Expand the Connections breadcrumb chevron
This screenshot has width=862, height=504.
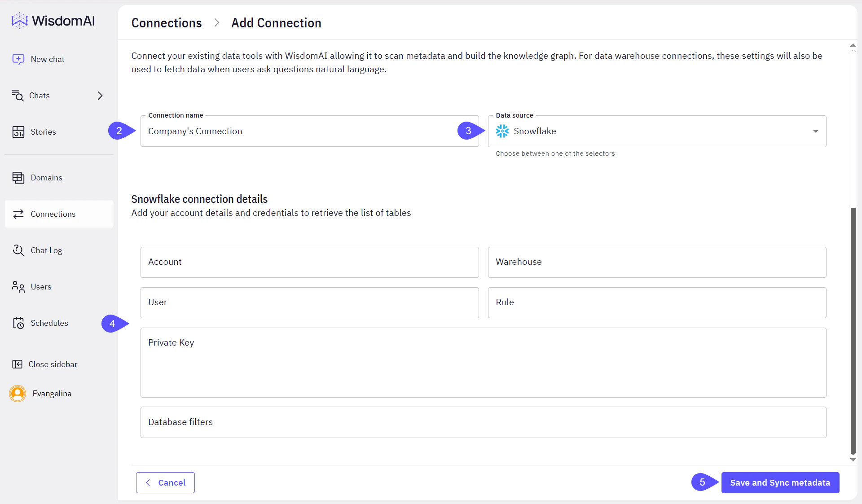coord(217,22)
